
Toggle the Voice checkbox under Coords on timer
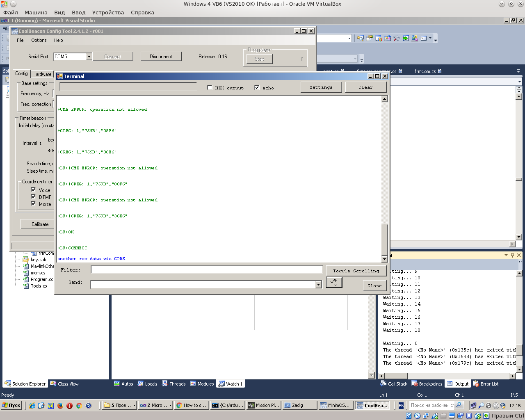34,190
